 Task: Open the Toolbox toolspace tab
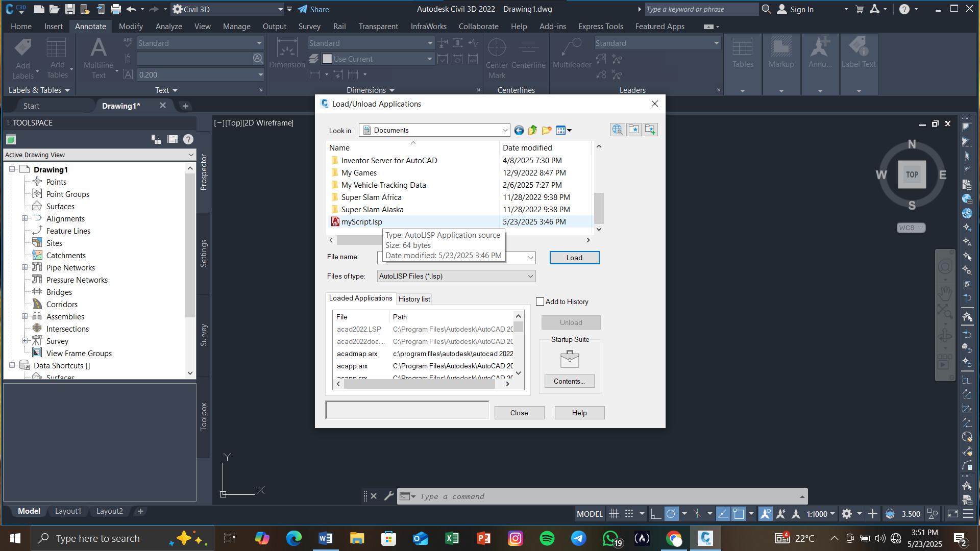point(204,417)
